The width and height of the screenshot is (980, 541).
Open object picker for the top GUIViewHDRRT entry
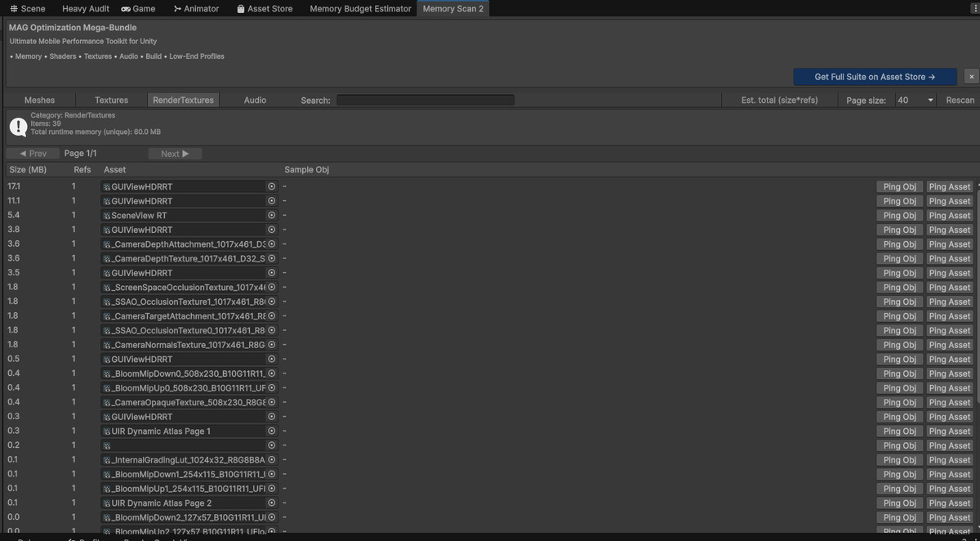[x=271, y=186]
